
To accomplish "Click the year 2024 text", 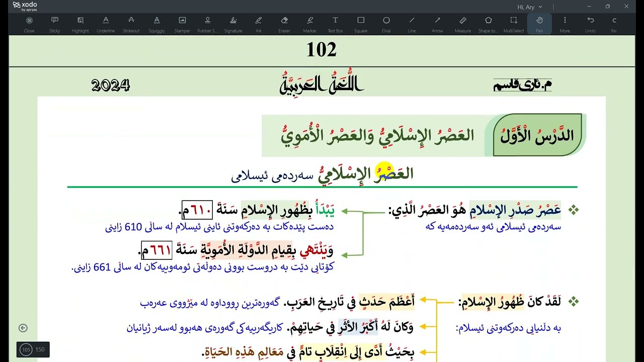I will [111, 85].
